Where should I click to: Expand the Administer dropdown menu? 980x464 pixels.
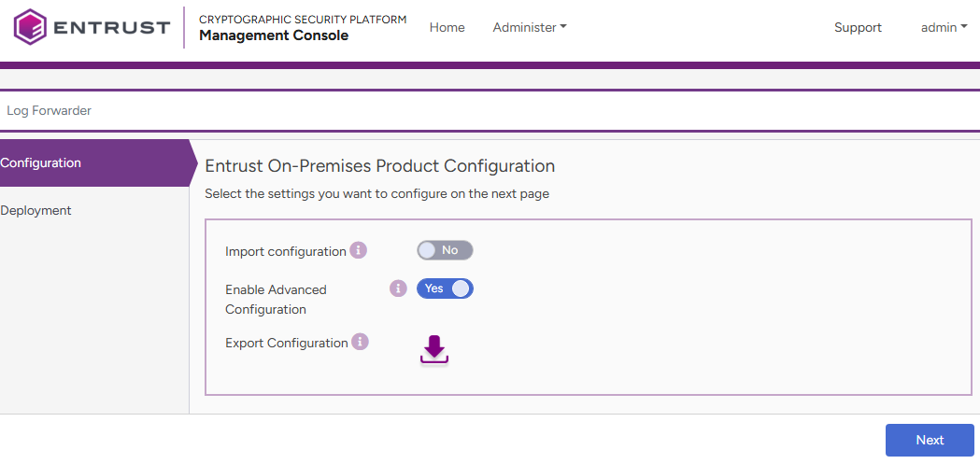coord(530,28)
